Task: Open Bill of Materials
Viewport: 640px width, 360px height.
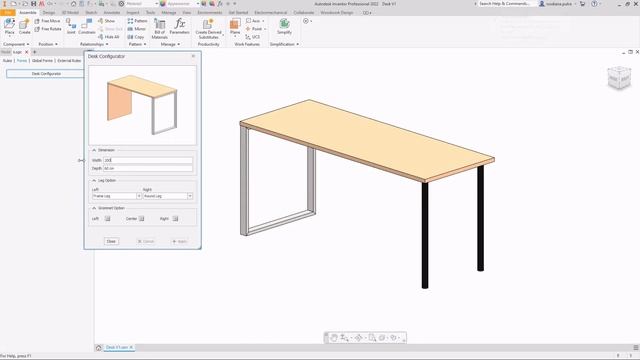Action: click(160, 29)
